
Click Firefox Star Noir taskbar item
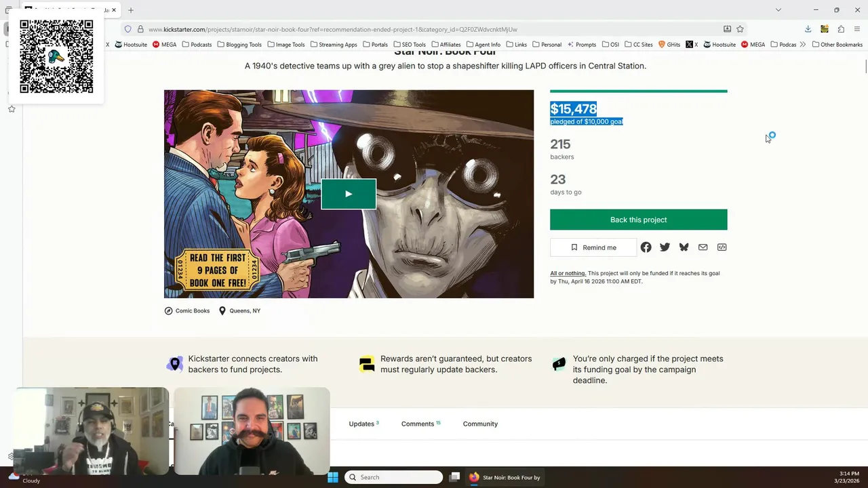505,477
